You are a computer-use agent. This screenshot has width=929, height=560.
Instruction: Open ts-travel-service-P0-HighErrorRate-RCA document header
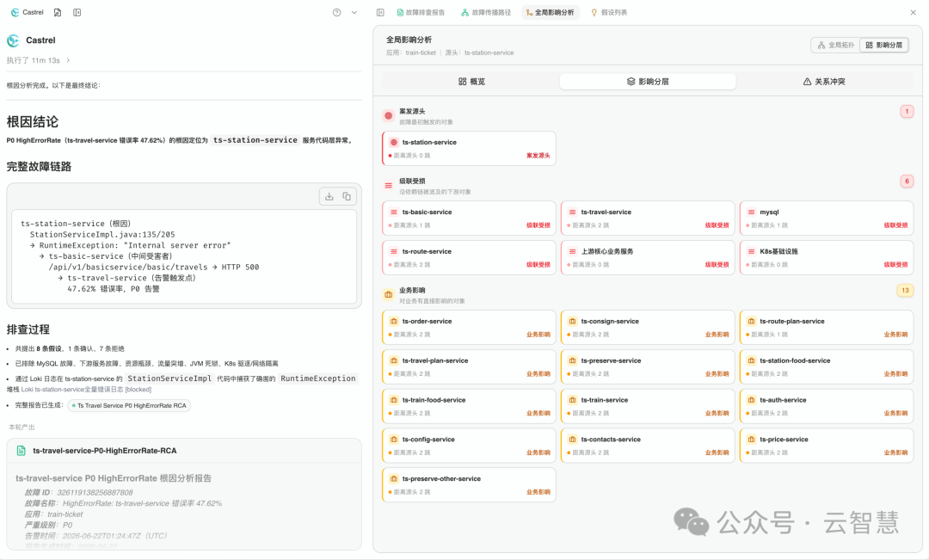point(184,451)
